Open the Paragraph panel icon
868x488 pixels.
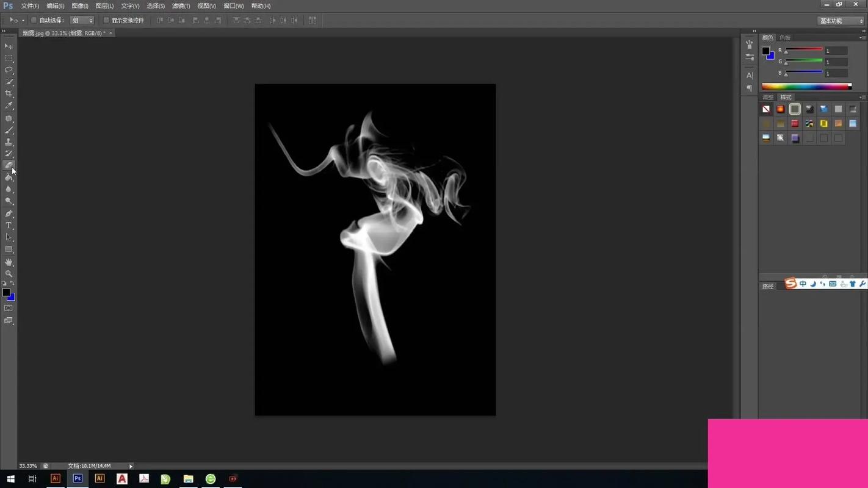pos(750,88)
